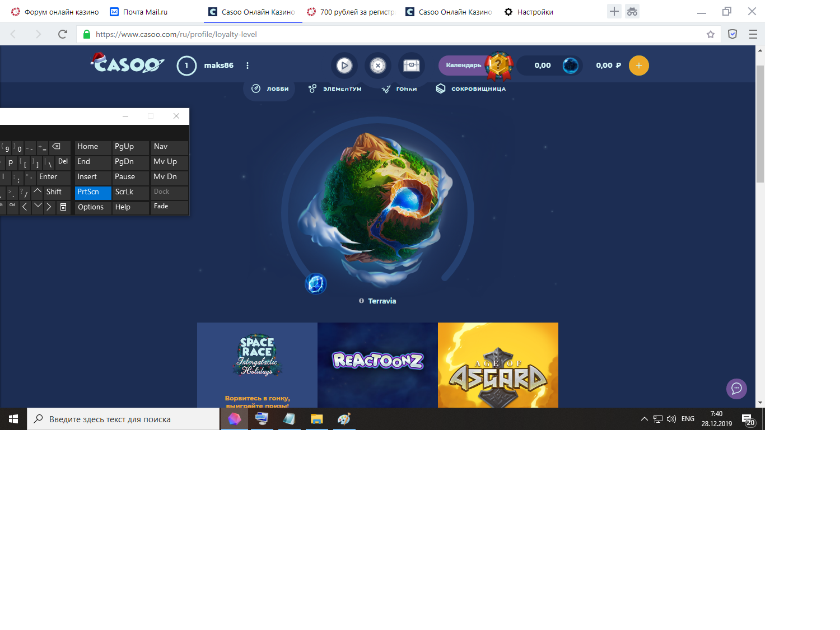Viewport: 840px width, 630px height.
Task: Bookmark this page with the star
Action: pyautogui.click(x=711, y=34)
